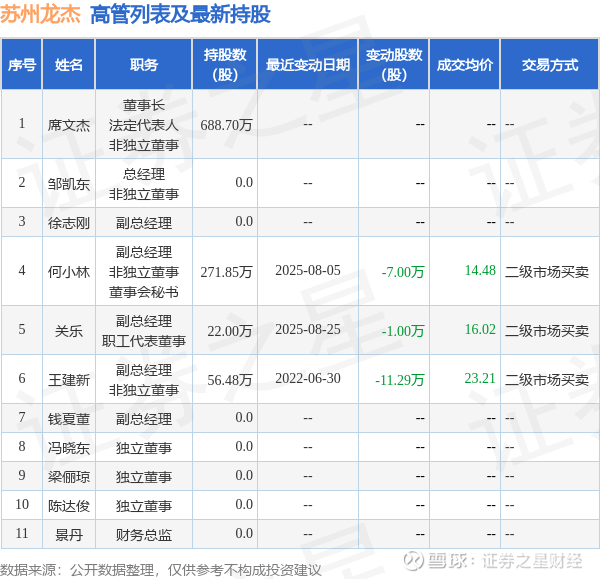Select the name 何小林 in row 4
The image size is (600, 579).
click(x=68, y=272)
